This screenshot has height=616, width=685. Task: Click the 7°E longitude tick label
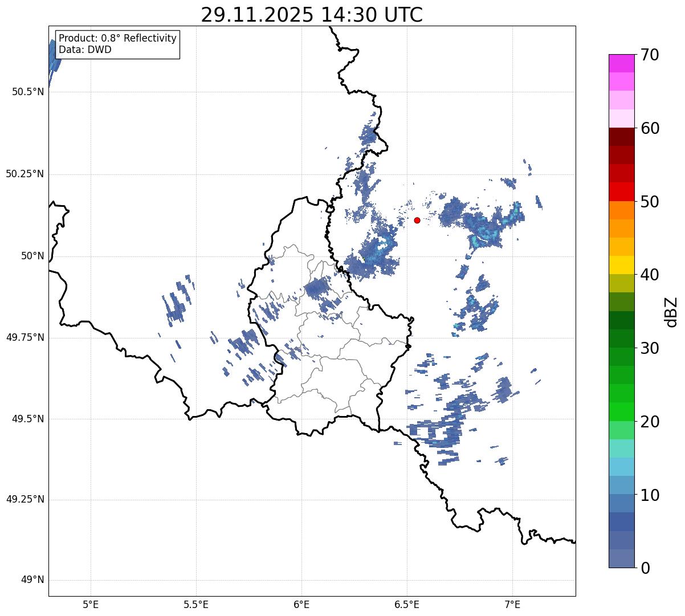pyautogui.click(x=512, y=604)
